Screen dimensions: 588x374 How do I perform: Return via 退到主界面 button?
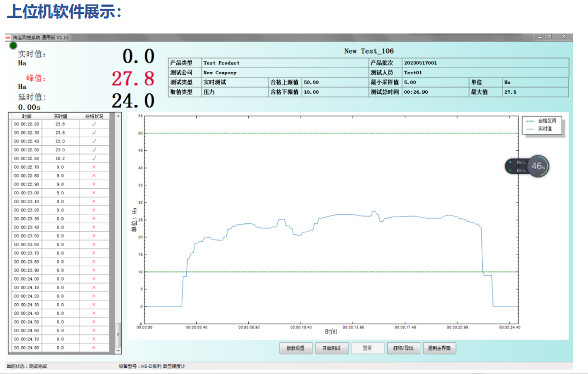439,348
